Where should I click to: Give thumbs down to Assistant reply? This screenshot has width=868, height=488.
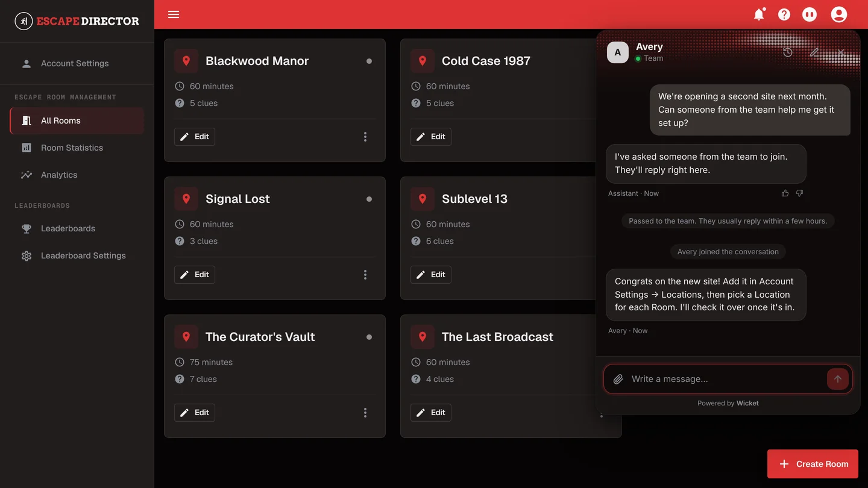799,193
